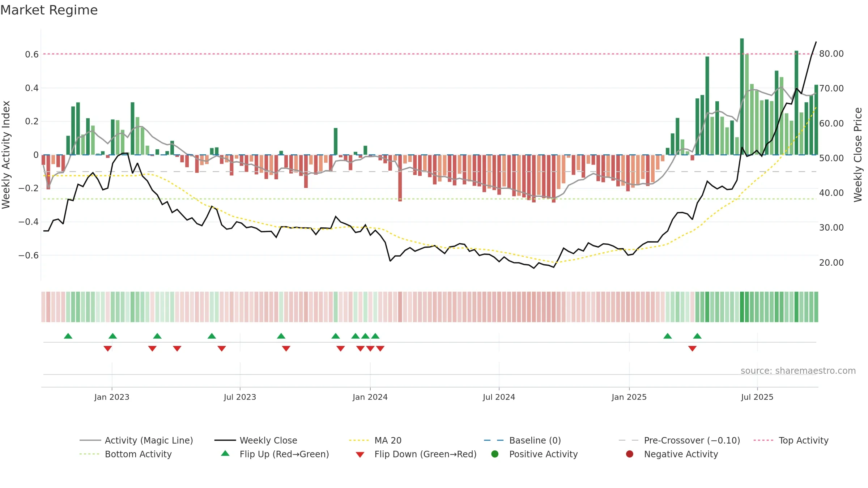Screen dimensions: 868x488
Task: Click Flip Down (Green→Red) legend label
Action: point(425,454)
